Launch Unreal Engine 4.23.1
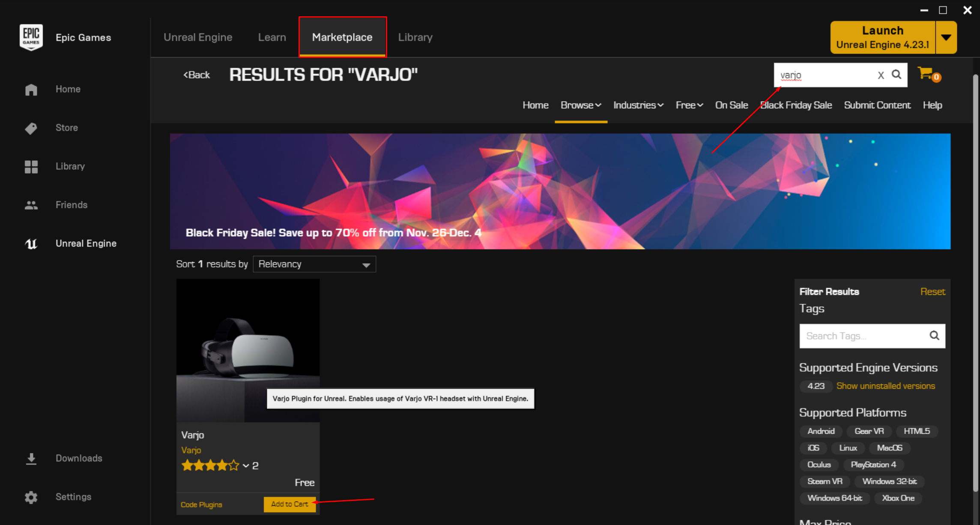The width and height of the screenshot is (980, 525). (883, 37)
